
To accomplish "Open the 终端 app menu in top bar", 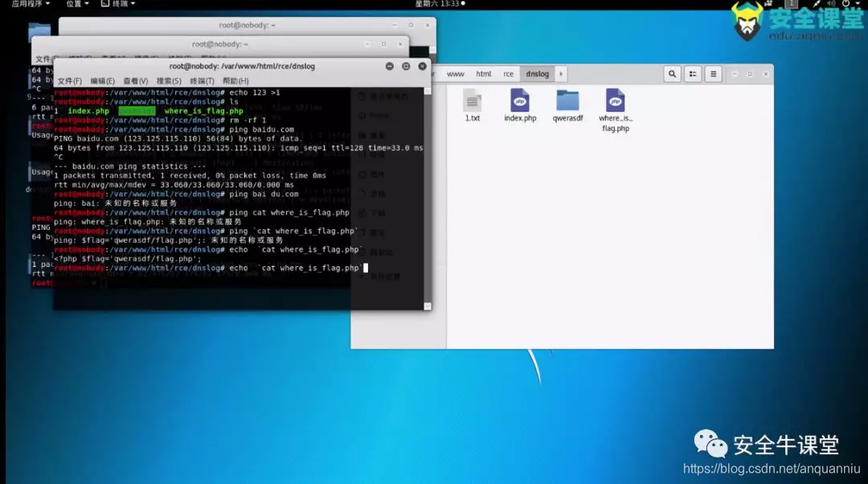I will pos(118,4).
